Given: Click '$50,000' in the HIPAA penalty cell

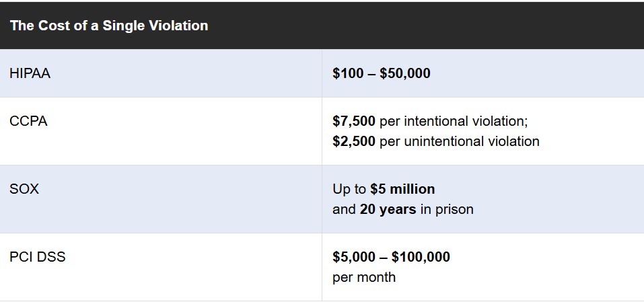Looking at the screenshot, I should click(405, 73).
